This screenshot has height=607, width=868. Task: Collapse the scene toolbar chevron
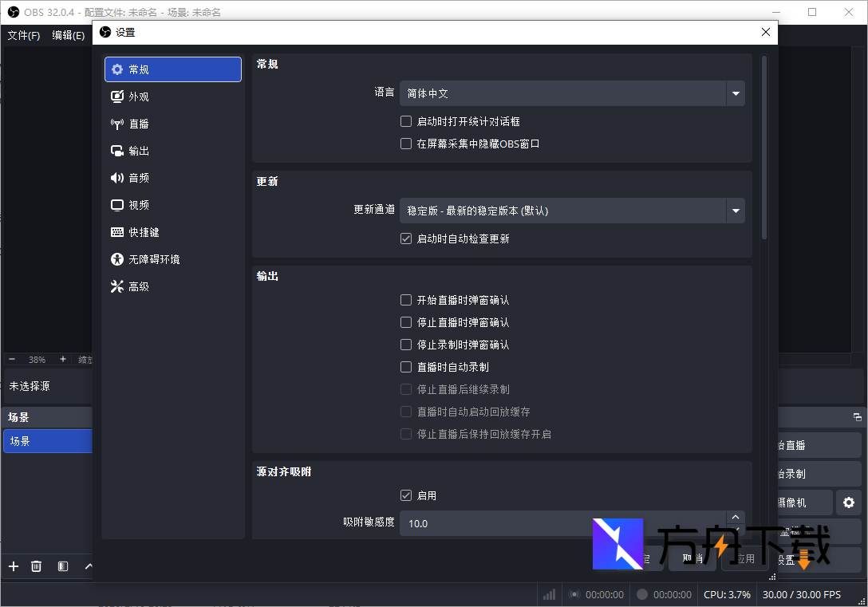pyautogui.click(x=89, y=566)
